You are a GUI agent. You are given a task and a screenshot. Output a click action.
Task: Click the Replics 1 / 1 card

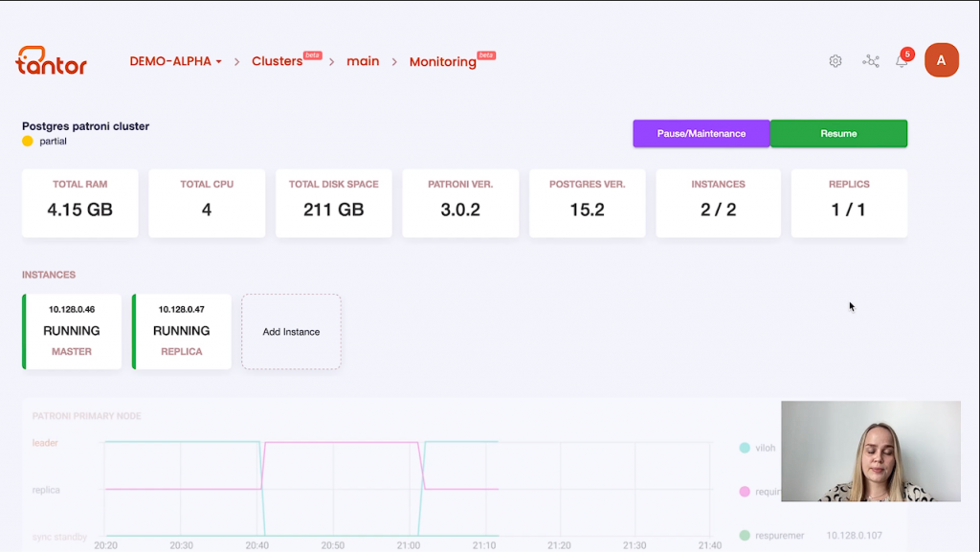point(850,203)
